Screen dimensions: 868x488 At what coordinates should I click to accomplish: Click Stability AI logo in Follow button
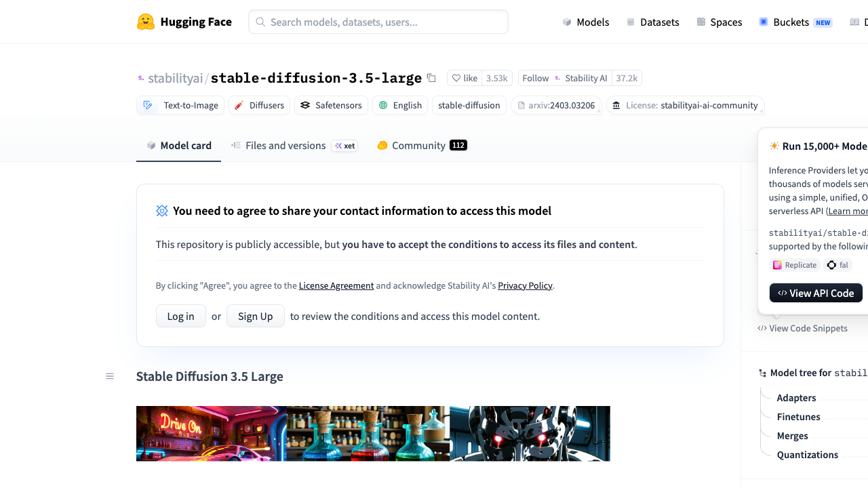[558, 78]
